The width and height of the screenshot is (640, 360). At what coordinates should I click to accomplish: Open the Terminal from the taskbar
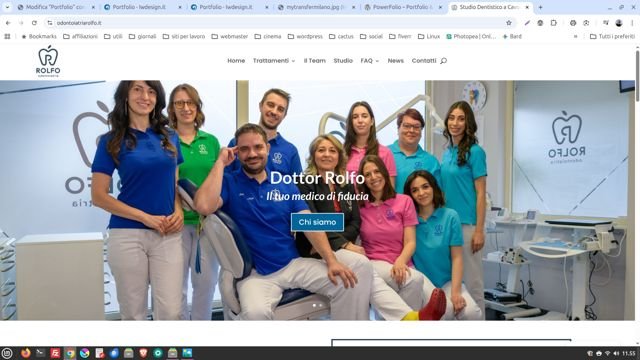40,353
